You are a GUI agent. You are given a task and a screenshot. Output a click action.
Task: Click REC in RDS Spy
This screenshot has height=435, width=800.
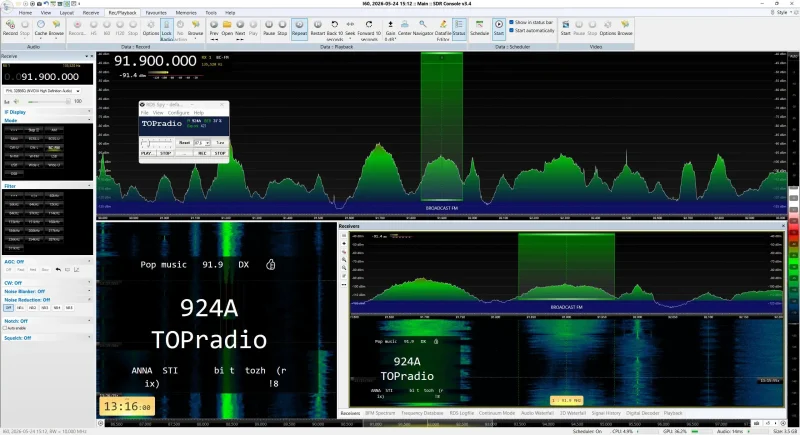[202, 153]
